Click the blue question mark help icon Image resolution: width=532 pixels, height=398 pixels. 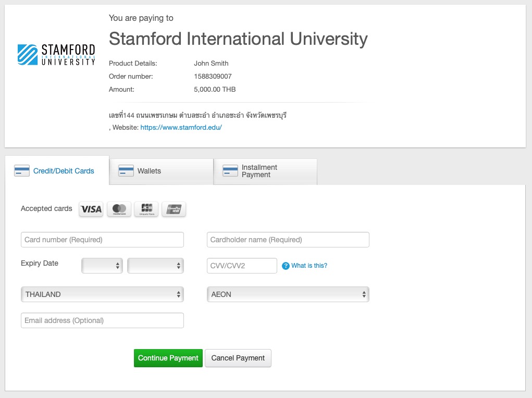pos(286,266)
